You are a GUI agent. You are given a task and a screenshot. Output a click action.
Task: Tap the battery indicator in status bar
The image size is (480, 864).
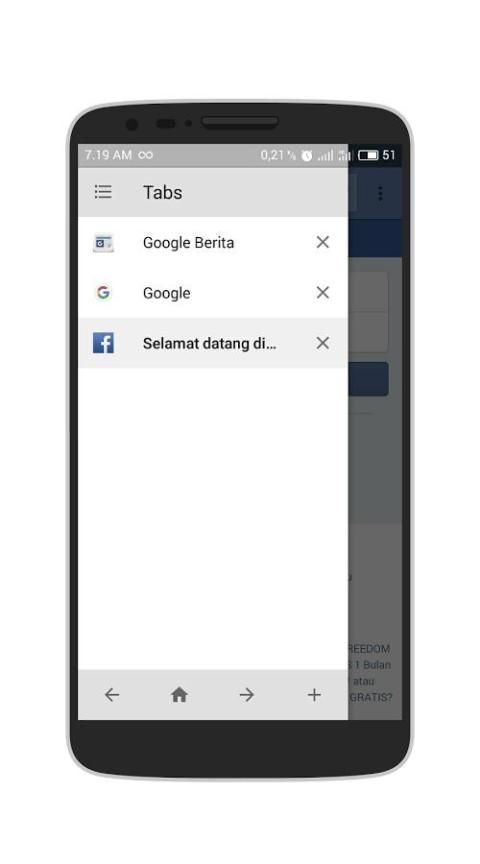pos(368,155)
